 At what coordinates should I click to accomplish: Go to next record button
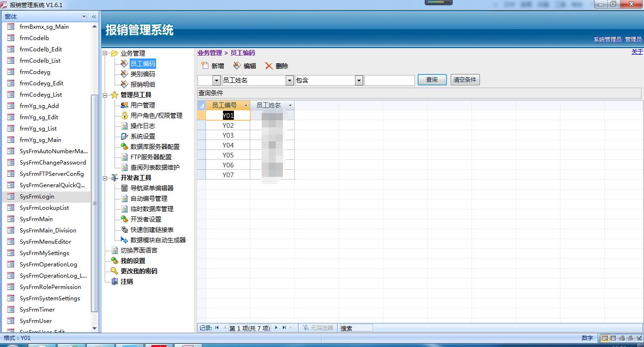tap(276, 328)
